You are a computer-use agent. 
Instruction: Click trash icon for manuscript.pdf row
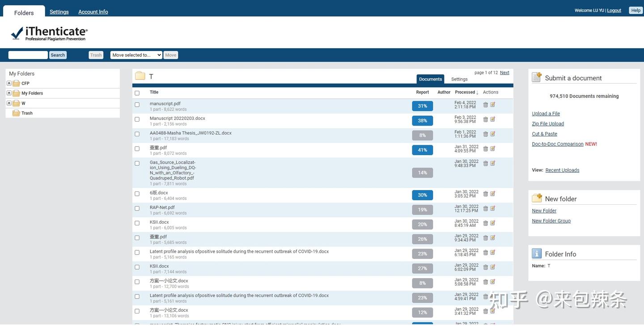(485, 105)
